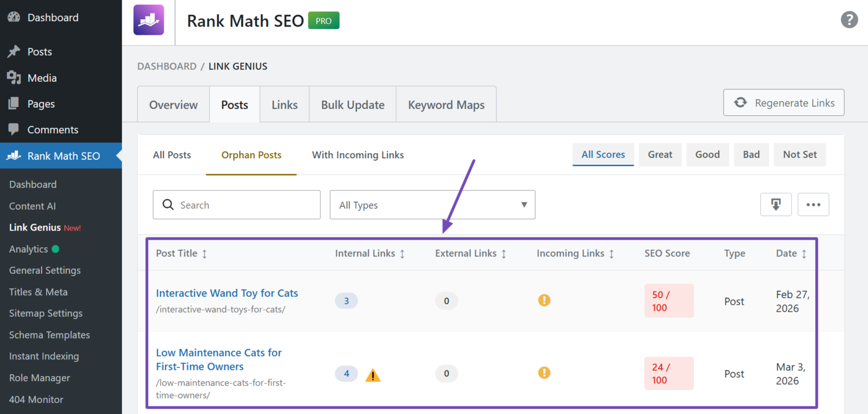Click the incoming links alert for Low Maintenance Cats
868x414 pixels.
544,372
